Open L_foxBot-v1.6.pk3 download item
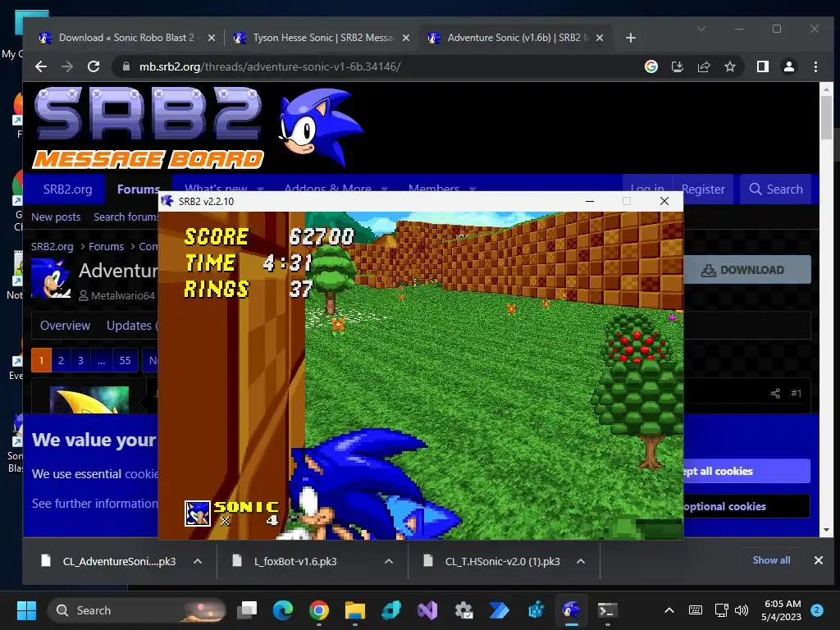The width and height of the screenshot is (840, 630). tap(294, 561)
